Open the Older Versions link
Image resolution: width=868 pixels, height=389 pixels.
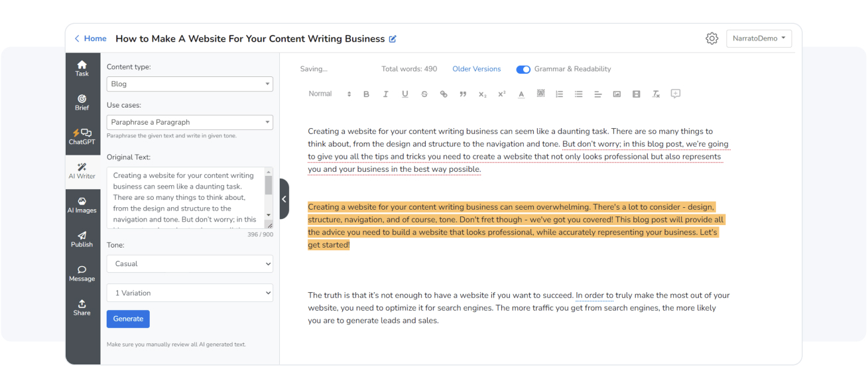476,69
